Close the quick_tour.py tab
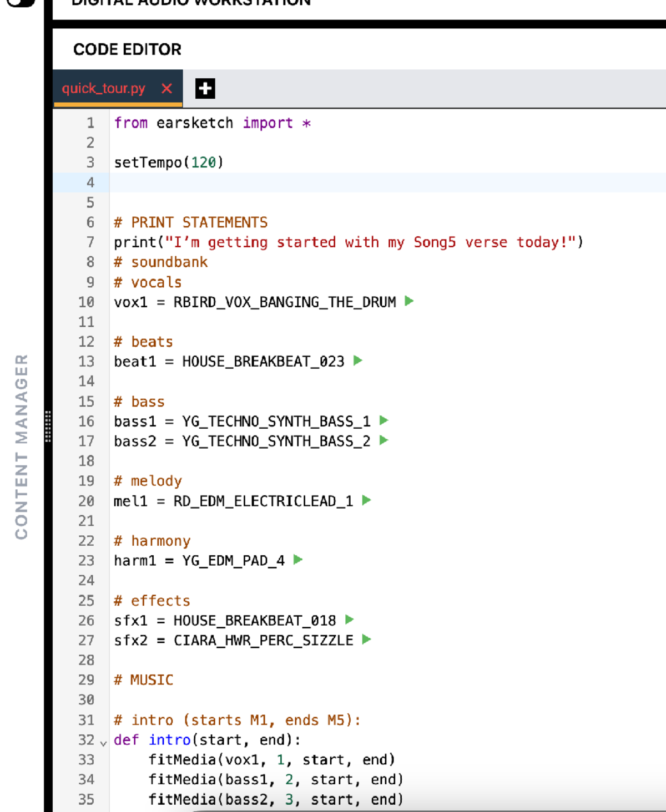Viewport: 666px width, 812px height. [167, 89]
